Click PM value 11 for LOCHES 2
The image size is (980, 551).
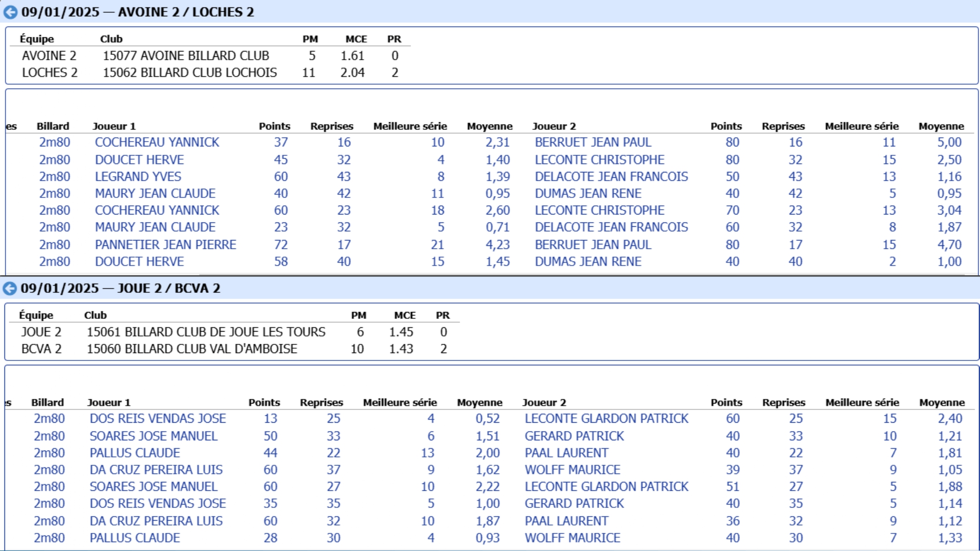coord(309,72)
